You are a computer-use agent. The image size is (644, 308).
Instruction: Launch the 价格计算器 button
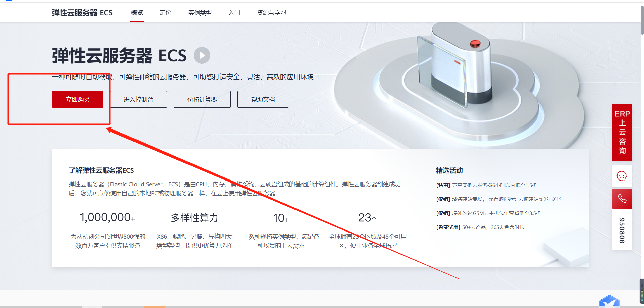point(202,99)
